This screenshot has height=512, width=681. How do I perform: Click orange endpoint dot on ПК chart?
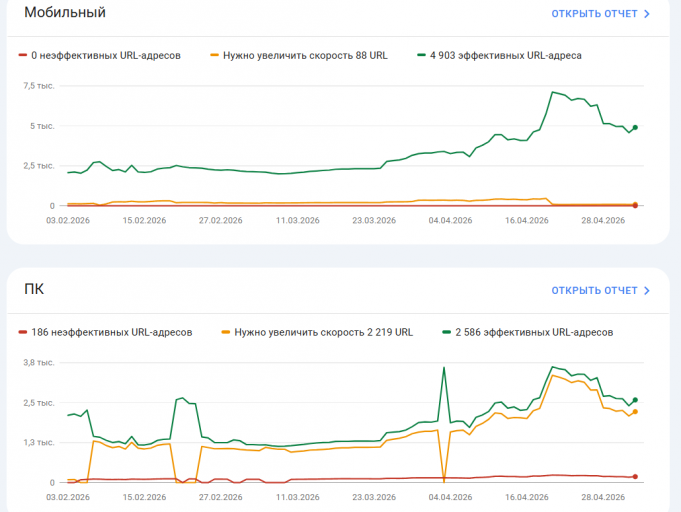click(635, 412)
